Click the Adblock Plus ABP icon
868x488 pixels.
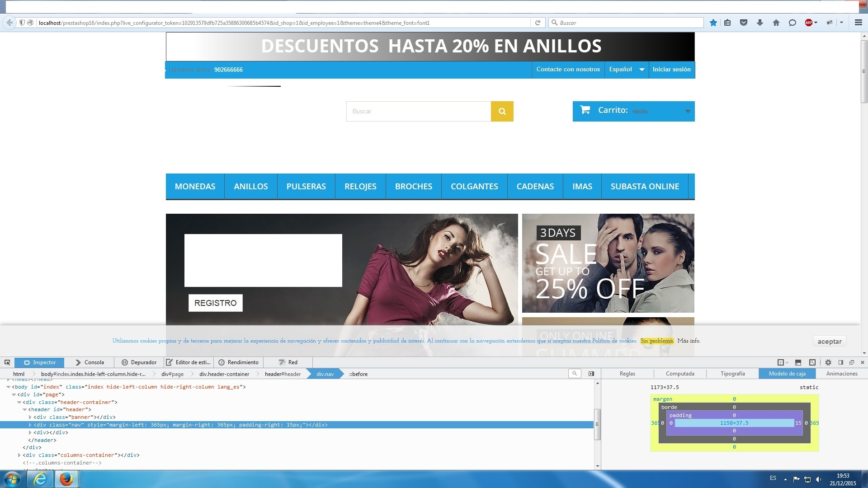[x=808, y=23]
